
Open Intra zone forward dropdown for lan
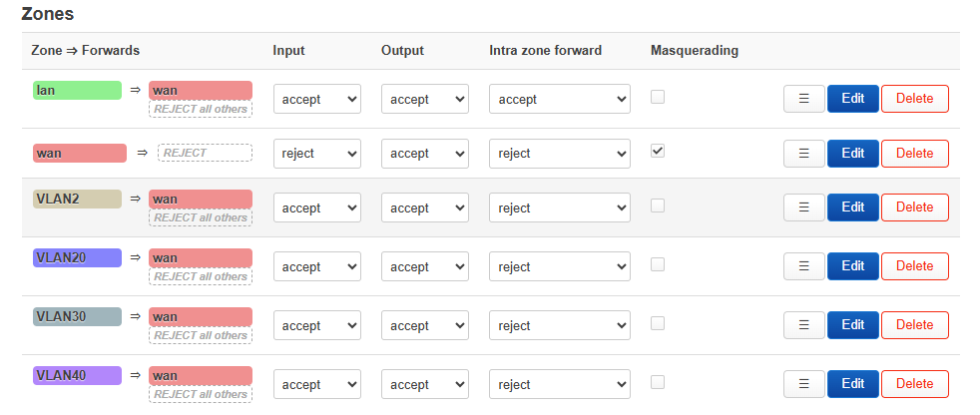559,100
